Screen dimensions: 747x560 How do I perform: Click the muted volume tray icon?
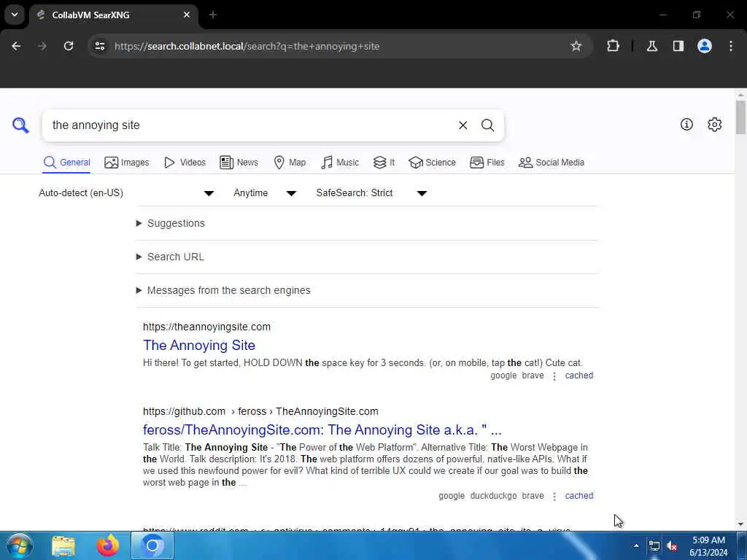(672, 545)
